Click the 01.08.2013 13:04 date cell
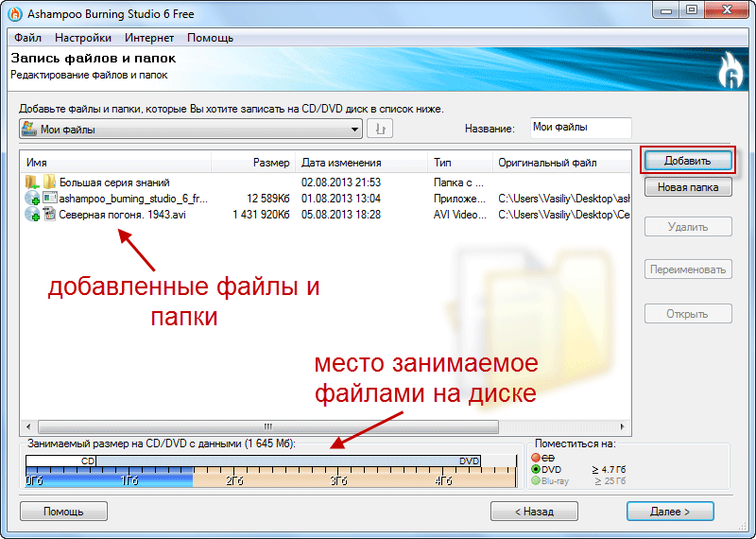756x539 pixels. coord(341,199)
